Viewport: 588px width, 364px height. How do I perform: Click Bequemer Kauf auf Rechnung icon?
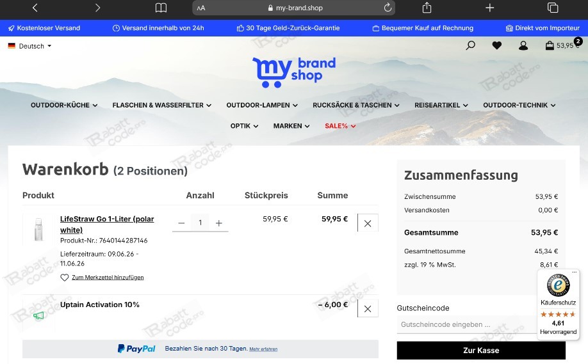376,28
